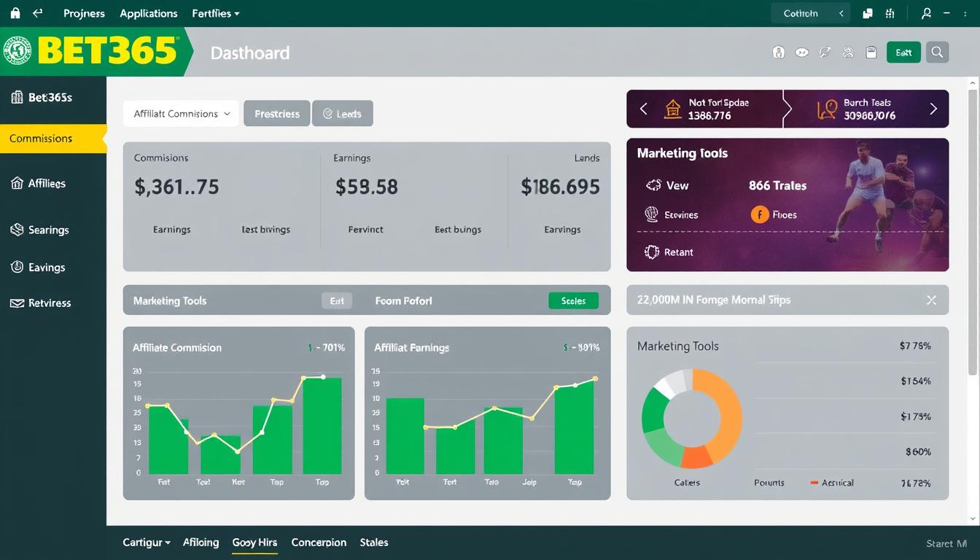The image size is (980, 560).
Task: Close the 22,000M IN Fomge notification bar
Action: coord(931,300)
